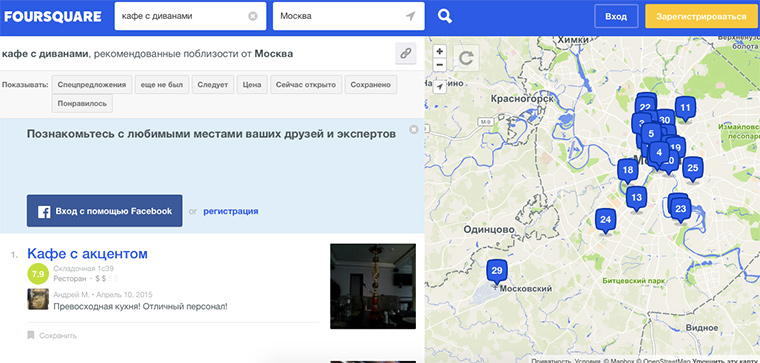Click Вход с помощью Facebook button

pos(104,211)
